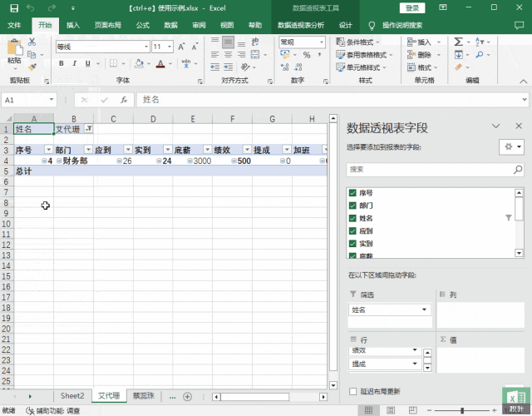The width and height of the screenshot is (532, 416).
Task: Switch to the 公式 ribbon tab
Action: click(x=142, y=25)
